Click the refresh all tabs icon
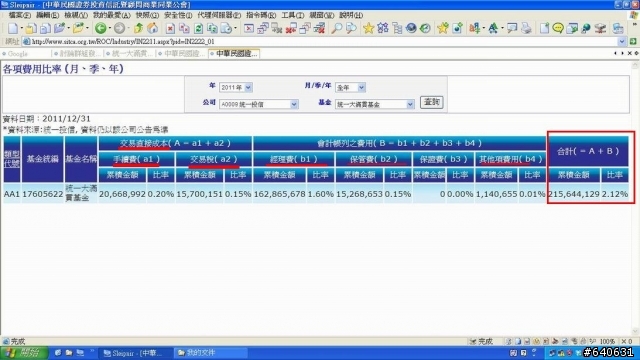The image size is (640, 360). pos(212,28)
